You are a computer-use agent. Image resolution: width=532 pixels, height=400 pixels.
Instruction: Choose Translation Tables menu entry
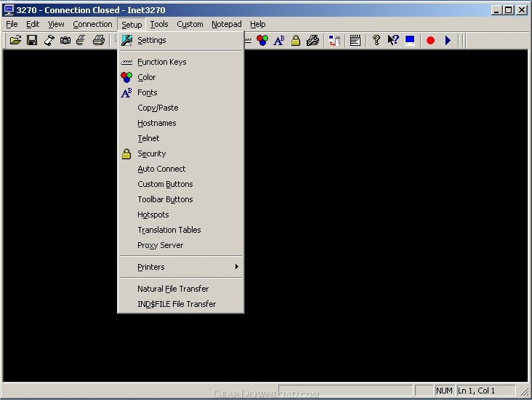(x=181, y=230)
